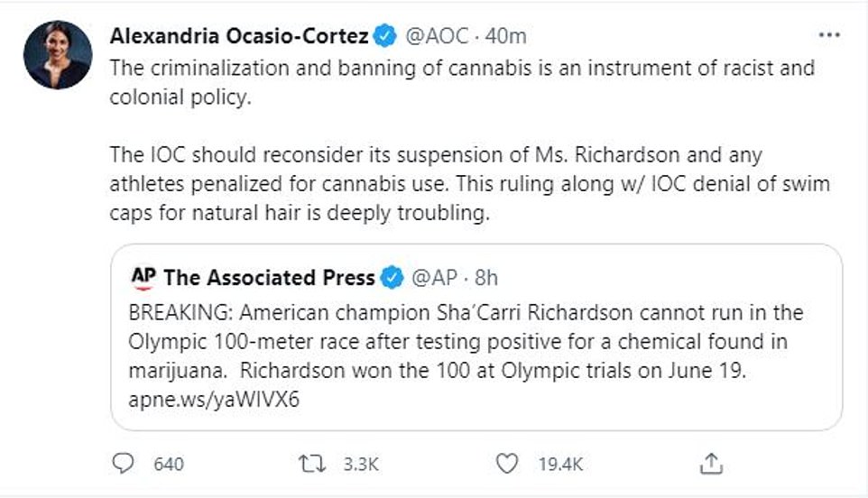Open the 40m timestamp link
This screenshot has width=868, height=498.
(x=506, y=37)
